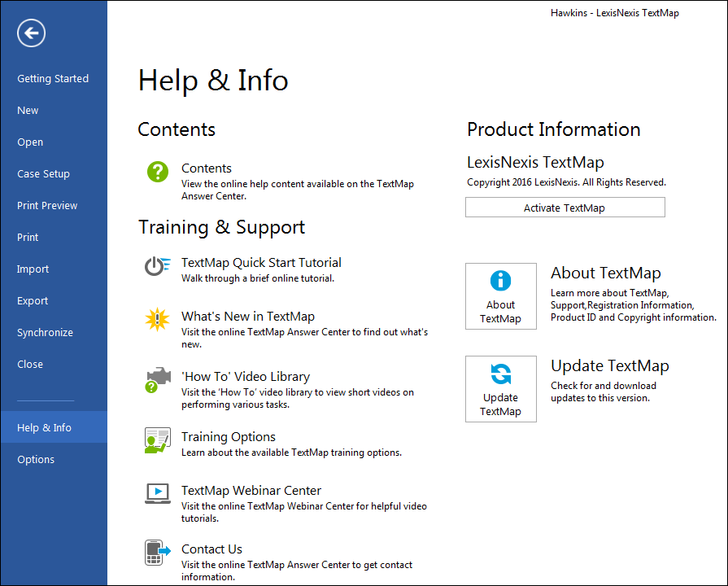Click 'Check for and download updates' description
The image size is (728, 586).
[x=603, y=391]
